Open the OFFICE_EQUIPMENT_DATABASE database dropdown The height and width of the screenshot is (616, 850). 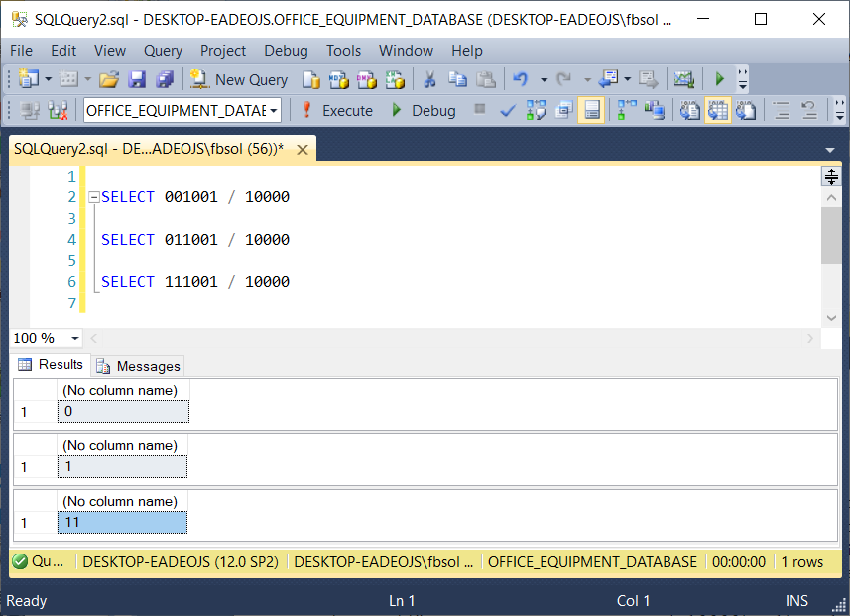(x=274, y=110)
